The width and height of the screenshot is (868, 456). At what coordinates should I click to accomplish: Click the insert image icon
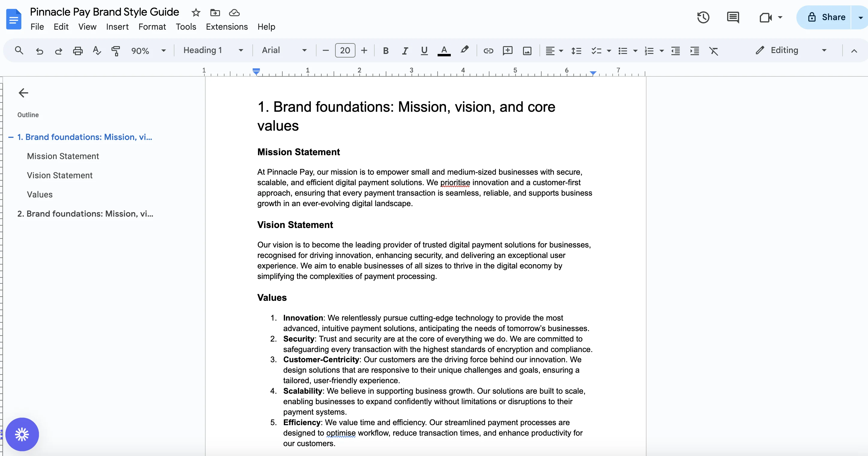coord(527,51)
